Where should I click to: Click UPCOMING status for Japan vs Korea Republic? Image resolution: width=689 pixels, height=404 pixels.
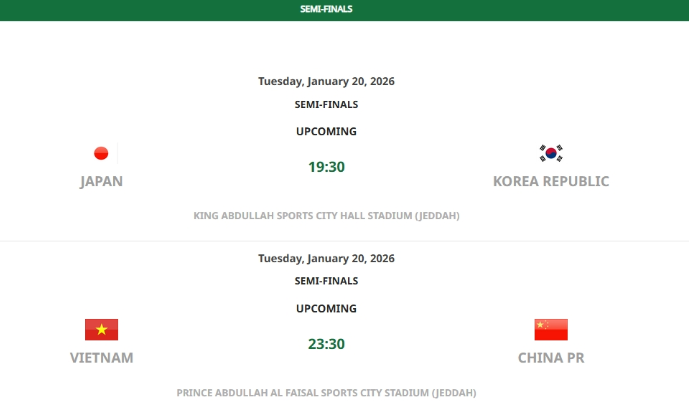coord(326,131)
